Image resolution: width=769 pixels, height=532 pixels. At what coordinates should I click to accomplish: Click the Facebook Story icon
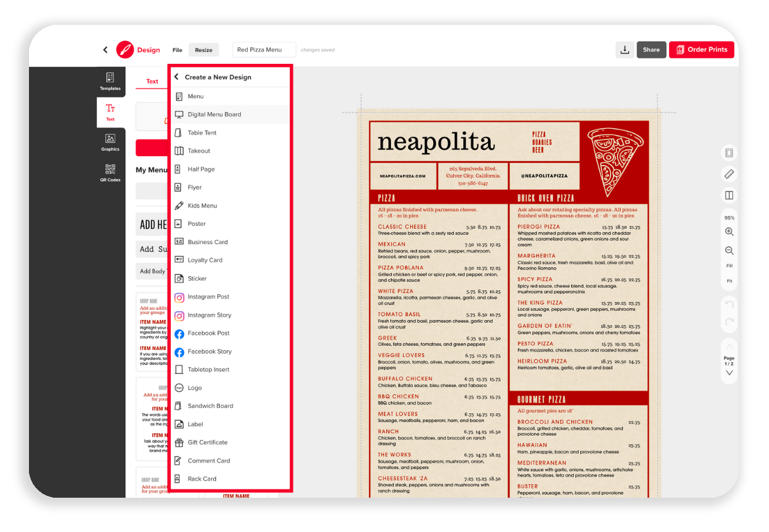coord(179,352)
